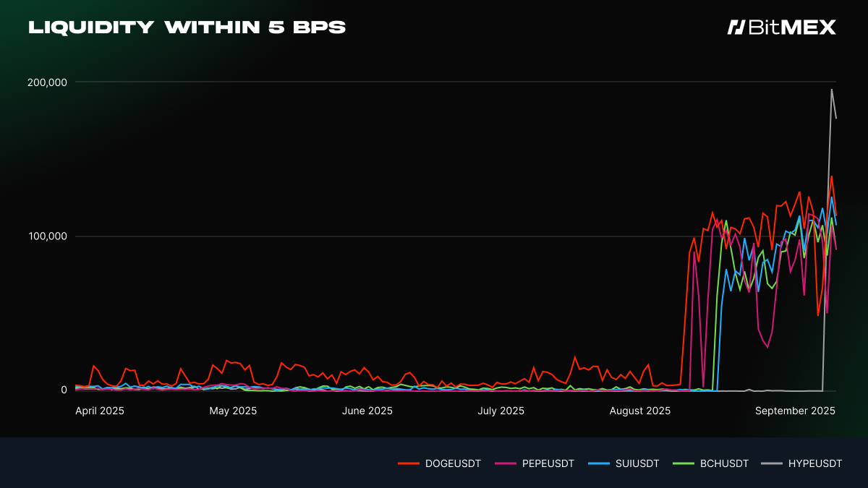Click the Liquidity Within 5 BPS title
868x488 pixels.
187,27
